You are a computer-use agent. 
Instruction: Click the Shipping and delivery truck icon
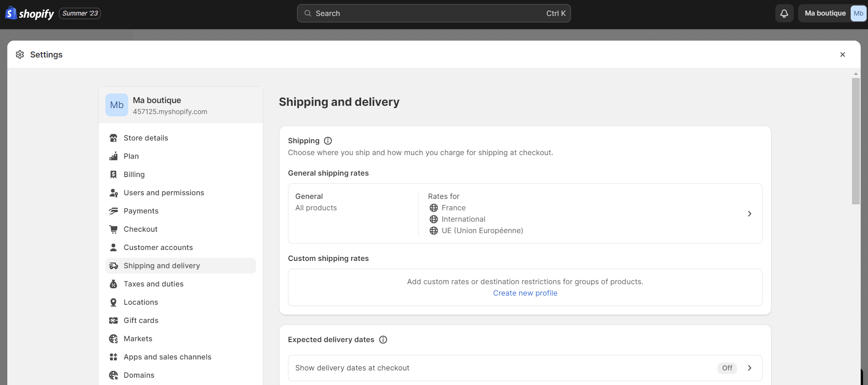(x=114, y=265)
